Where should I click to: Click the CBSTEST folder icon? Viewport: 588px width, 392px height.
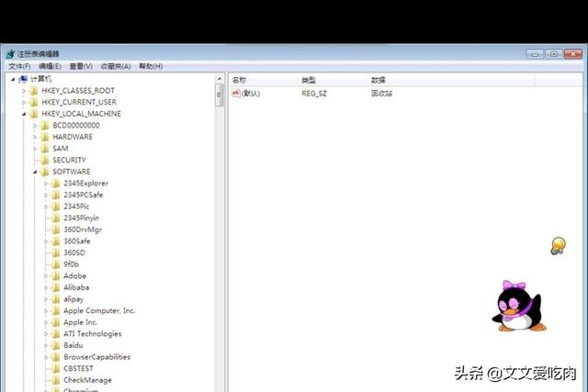coord(55,369)
